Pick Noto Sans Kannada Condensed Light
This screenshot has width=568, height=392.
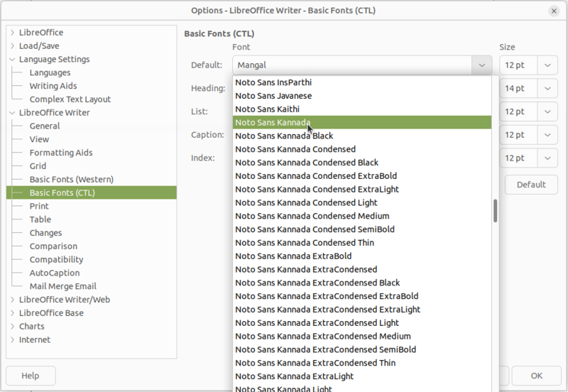362,203
